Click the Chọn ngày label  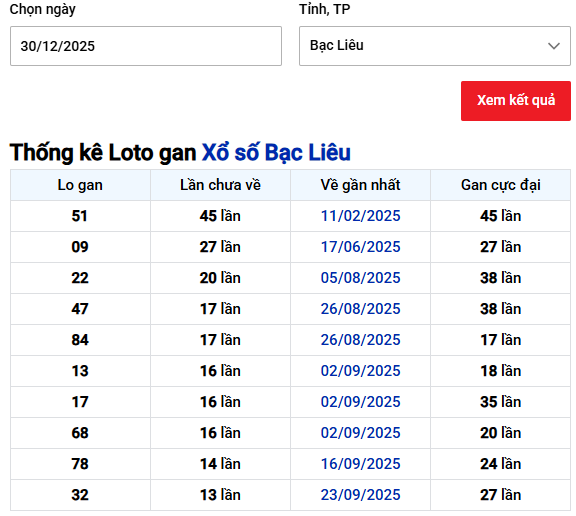tap(43, 10)
